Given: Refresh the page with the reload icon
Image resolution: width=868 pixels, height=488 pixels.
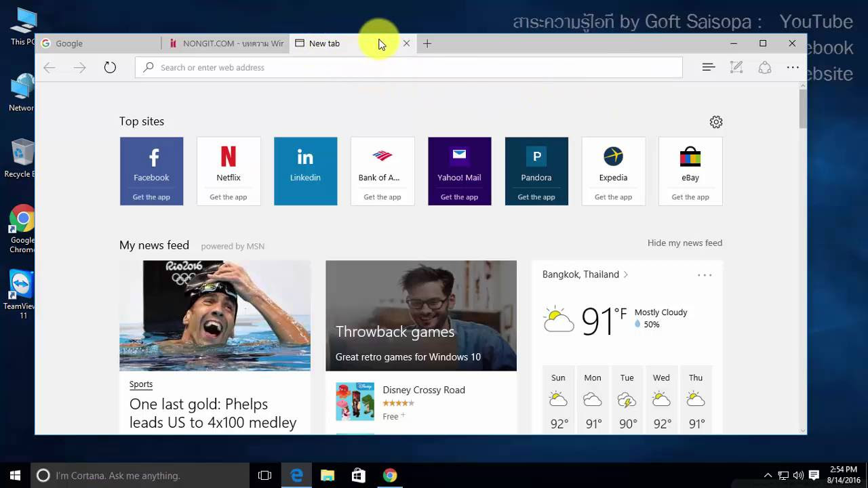Looking at the screenshot, I should pos(110,67).
